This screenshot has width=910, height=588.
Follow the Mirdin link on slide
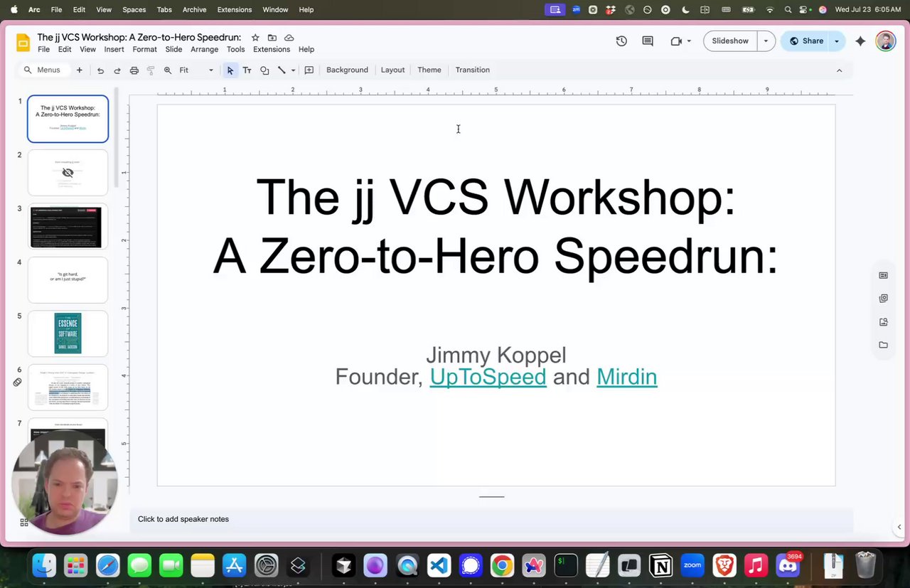(626, 376)
